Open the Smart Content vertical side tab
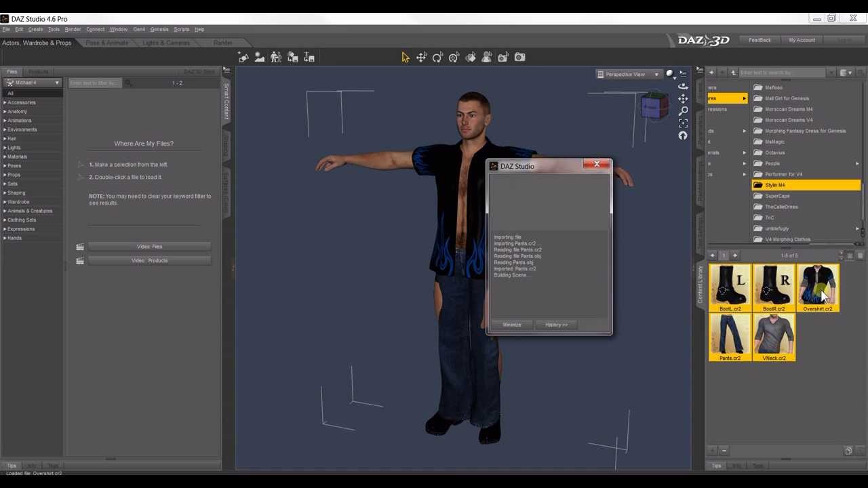Screen dimensions: 868x488 (x=226, y=102)
